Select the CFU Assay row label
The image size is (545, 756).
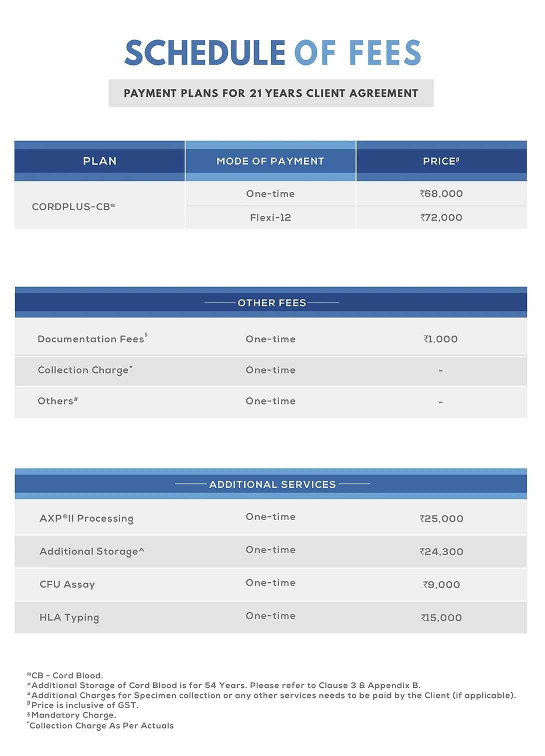[x=67, y=584]
